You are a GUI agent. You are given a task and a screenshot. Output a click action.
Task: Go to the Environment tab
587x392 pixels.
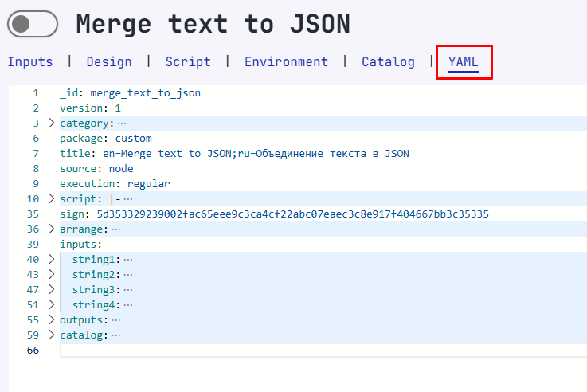286,61
